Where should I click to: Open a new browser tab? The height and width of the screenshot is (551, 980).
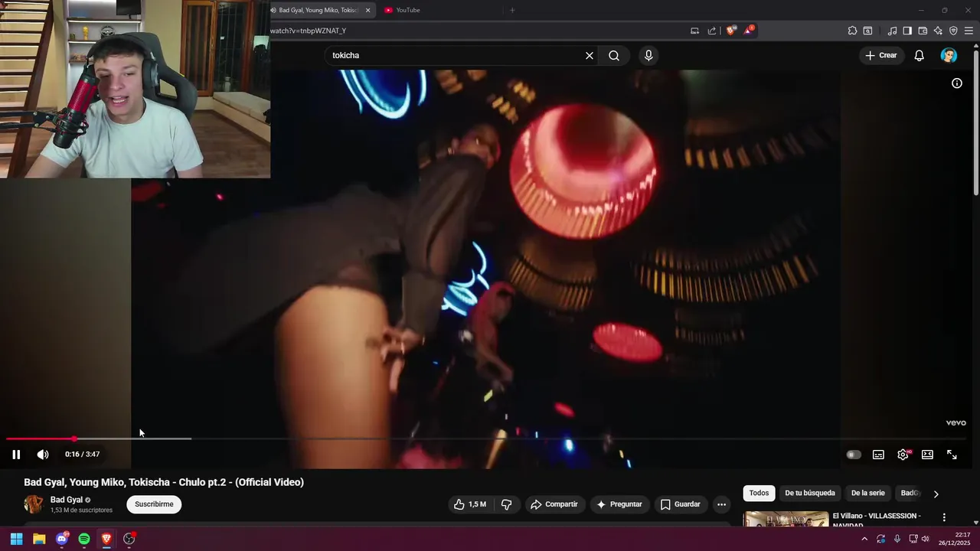coord(512,10)
